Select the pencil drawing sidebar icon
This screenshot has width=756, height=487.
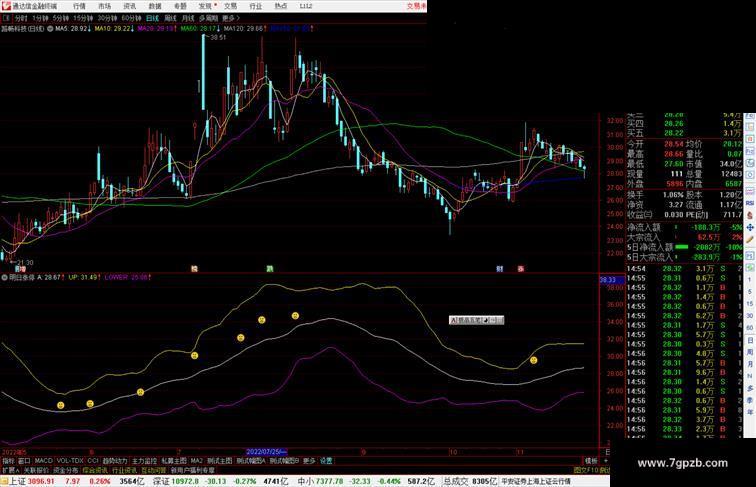point(750,240)
